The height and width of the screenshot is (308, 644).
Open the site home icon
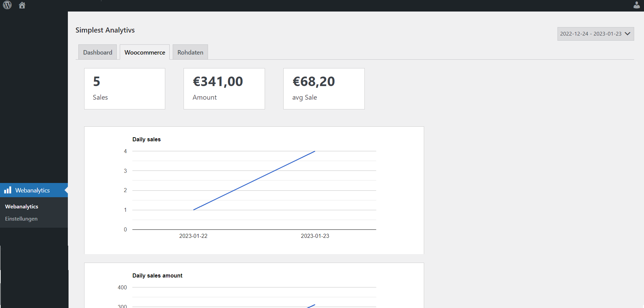[22, 5]
